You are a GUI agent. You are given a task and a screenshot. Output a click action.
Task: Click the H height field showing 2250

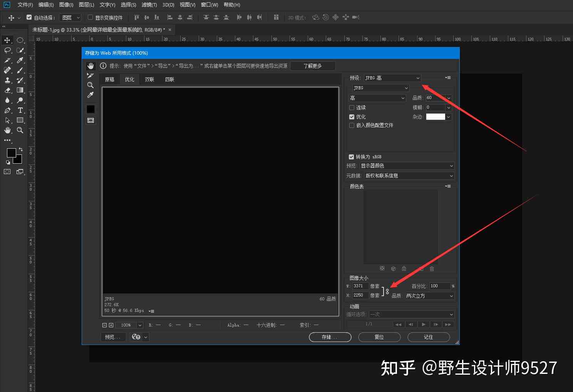(360, 295)
